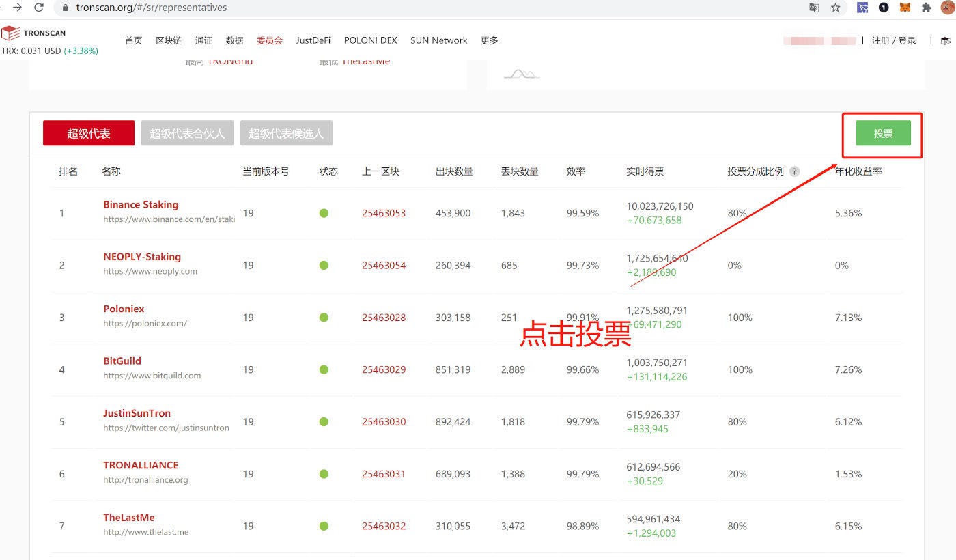
Task: Open the 区块链 menu
Action: tap(169, 40)
